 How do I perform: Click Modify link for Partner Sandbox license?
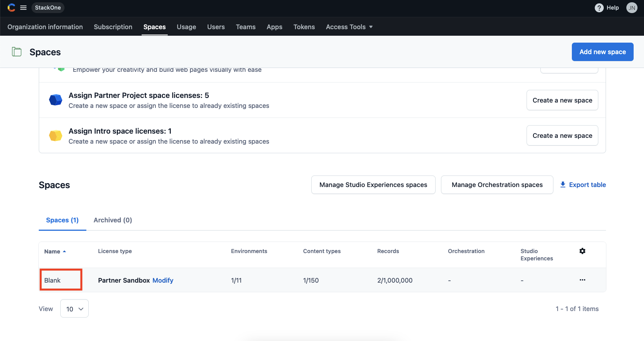click(x=163, y=280)
